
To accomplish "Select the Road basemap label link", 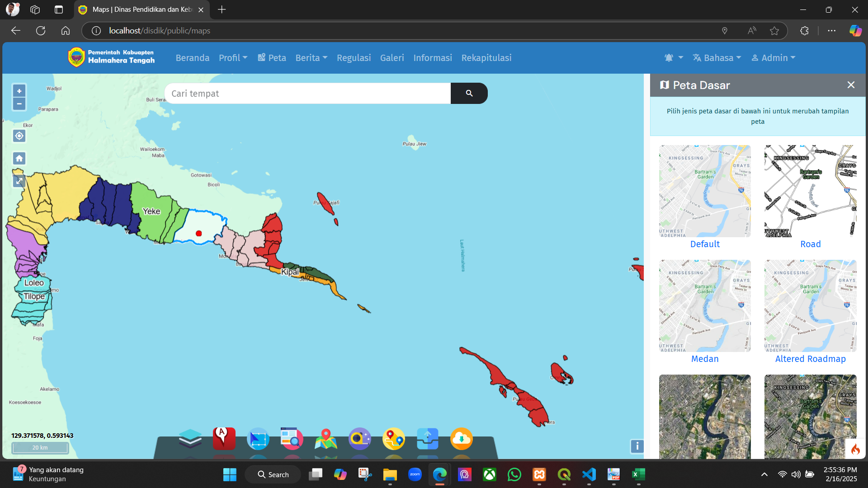I will pos(810,244).
